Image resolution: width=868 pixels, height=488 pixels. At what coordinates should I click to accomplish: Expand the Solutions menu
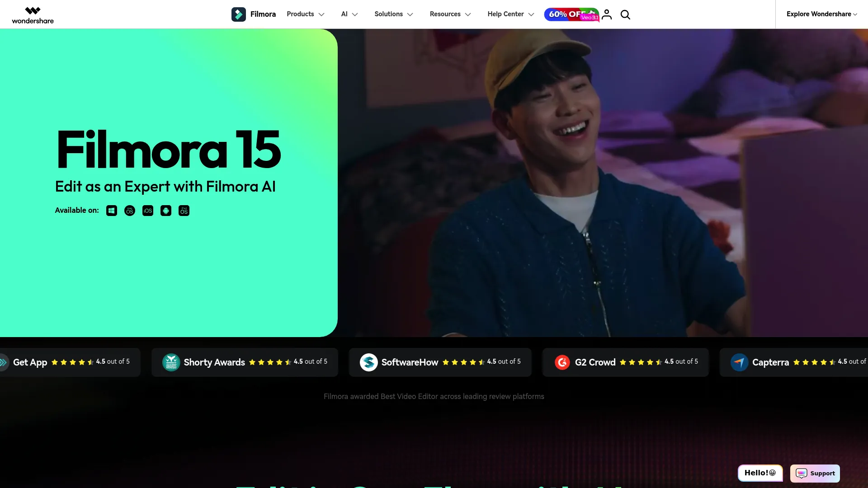point(394,14)
